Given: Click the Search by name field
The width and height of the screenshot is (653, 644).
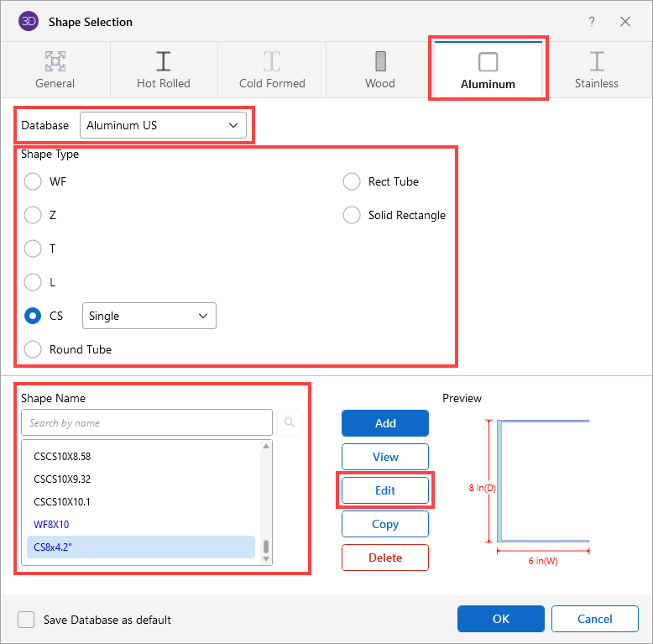Looking at the screenshot, I should pos(147,422).
